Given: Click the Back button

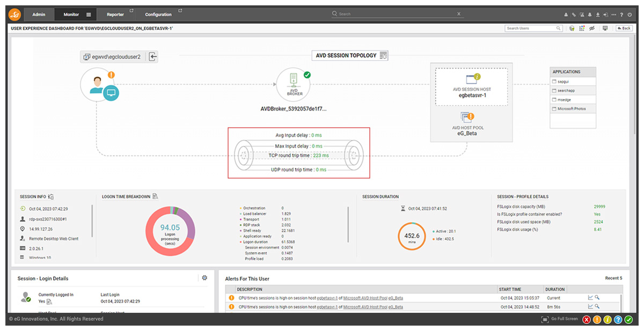Looking at the screenshot, I should click(x=624, y=28).
